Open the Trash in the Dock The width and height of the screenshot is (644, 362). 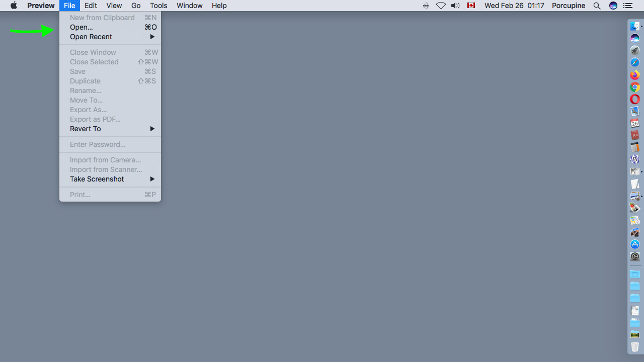[635, 347]
